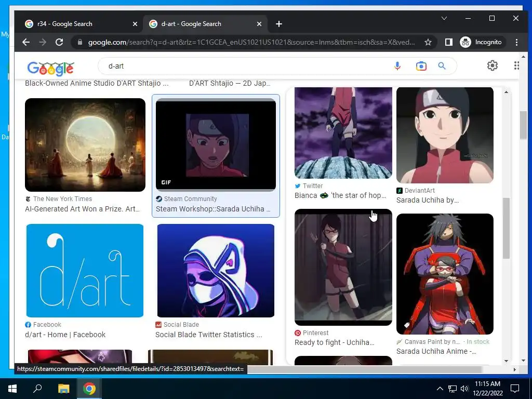Go back to the previous page
The width and height of the screenshot is (532, 399).
(x=26, y=42)
